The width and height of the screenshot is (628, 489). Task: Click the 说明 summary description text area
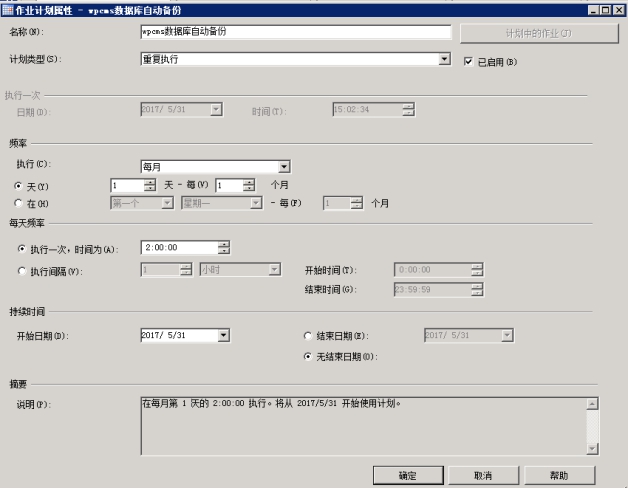[x=360, y=425]
